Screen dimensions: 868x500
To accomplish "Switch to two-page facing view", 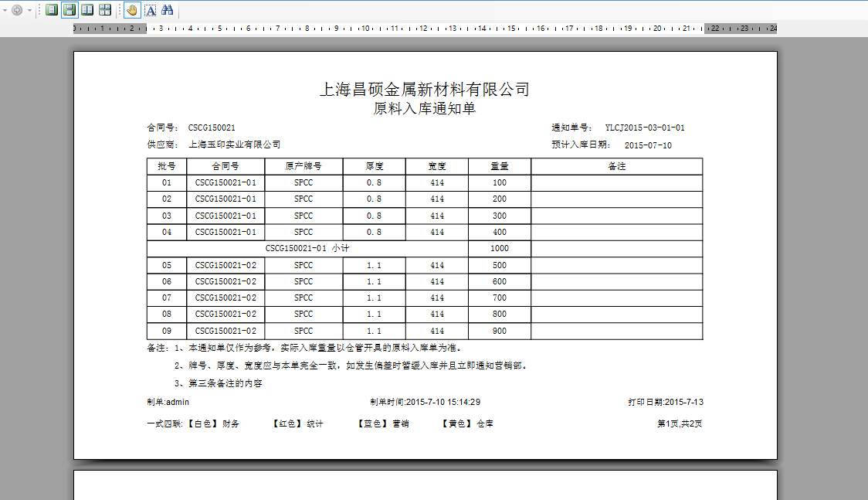I will (x=86, y=9).
